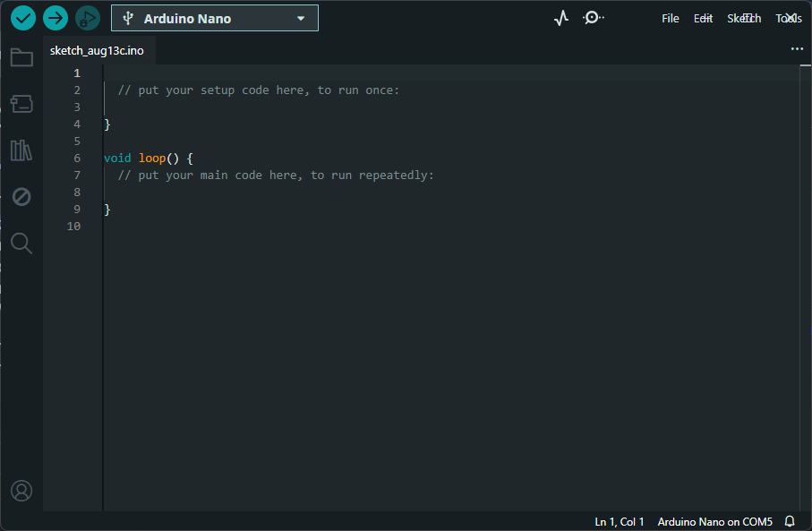Screen dimensions: 812x531
Task: Open the Serial Monitor
Action: pyautogui.click(x=593, y=18)
